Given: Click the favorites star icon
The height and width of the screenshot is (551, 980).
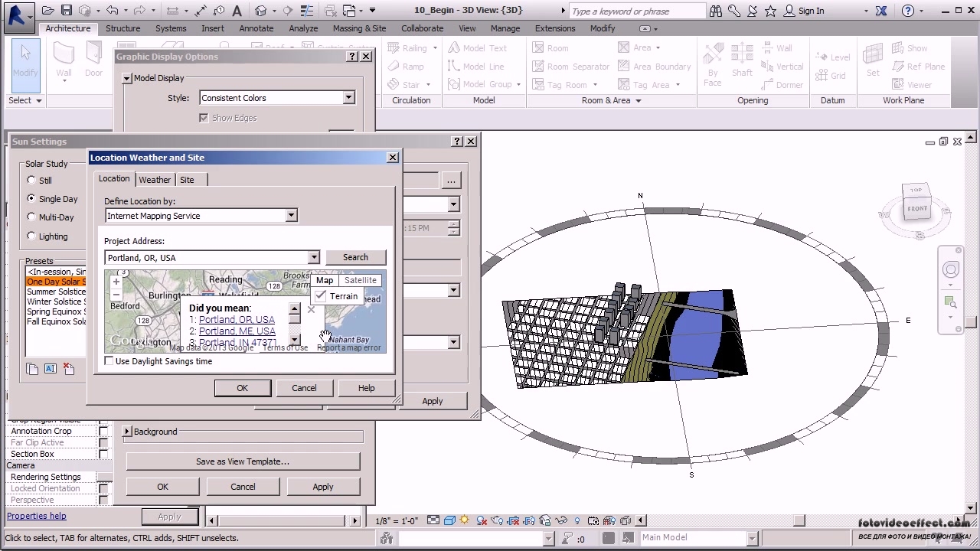Looking at the screenshot, I should point(770,11).
